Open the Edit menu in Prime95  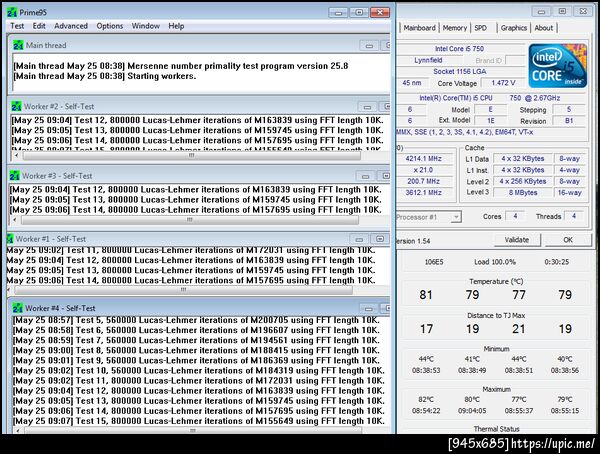pyautogui.click(x=39, y=26)
